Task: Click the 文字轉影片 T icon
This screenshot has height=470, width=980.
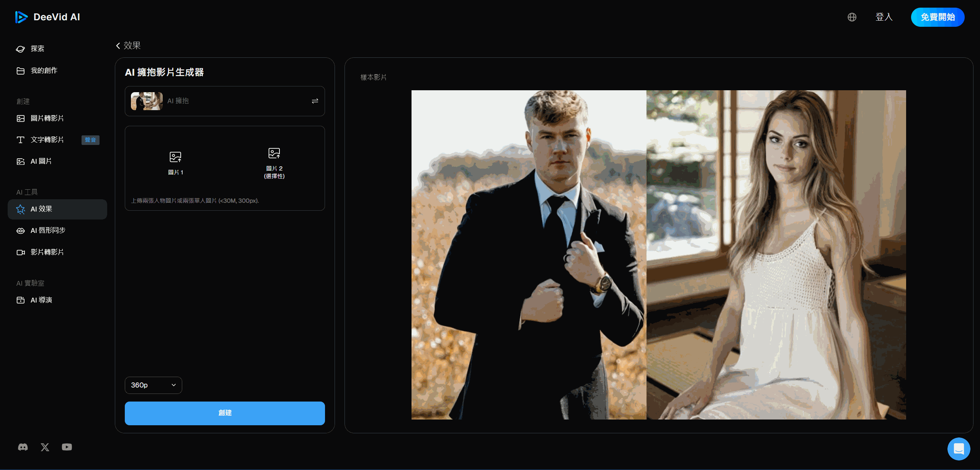Action: [x=21, y=140]
